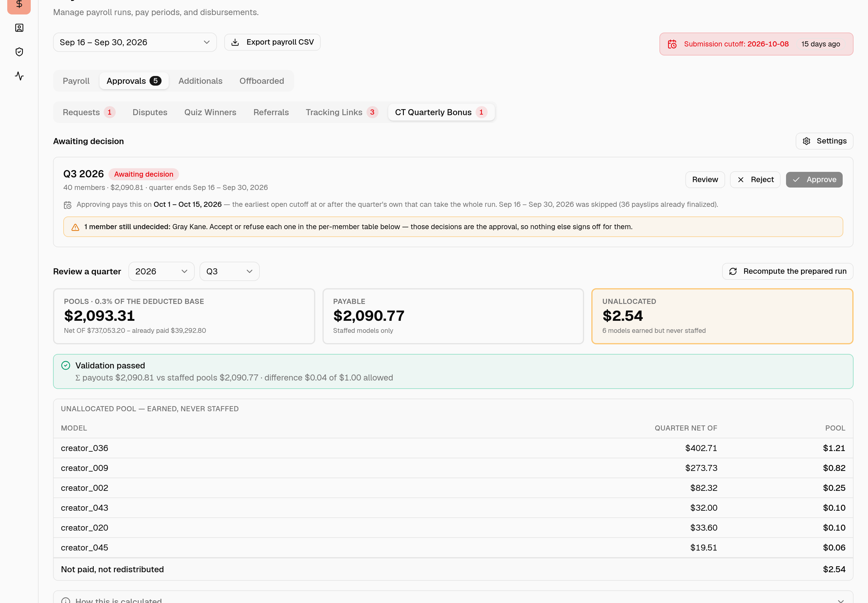Select the Approvals tab
Image resolution: width=868 pixels, height=603 pixels.
point(134,81)
